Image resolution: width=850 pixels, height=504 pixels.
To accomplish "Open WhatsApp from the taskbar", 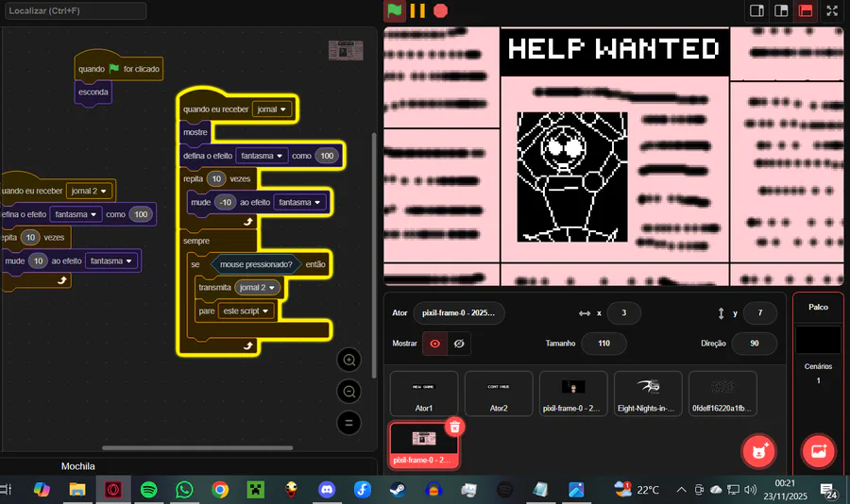I will pos(184,490).
